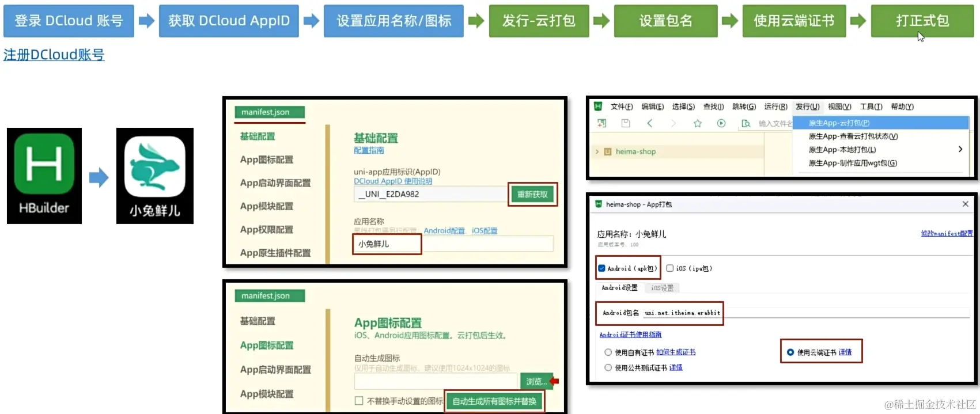Open the iOS配置 link under 应用名称
Screen dimensions: 980x414
[485, 231]
